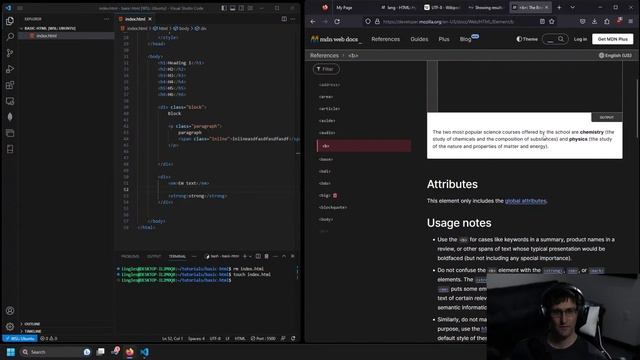This screenshot has width=640, height=360.
Task: Open the Remote Explorer view in VS Code
Action: [10, 101]
